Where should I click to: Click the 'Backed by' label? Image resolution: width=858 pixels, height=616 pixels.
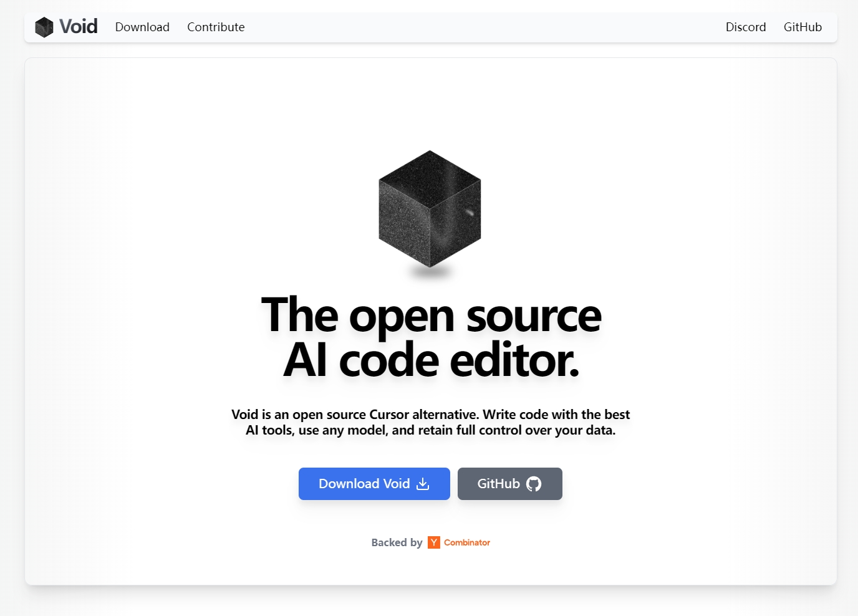tap(397, 542)
